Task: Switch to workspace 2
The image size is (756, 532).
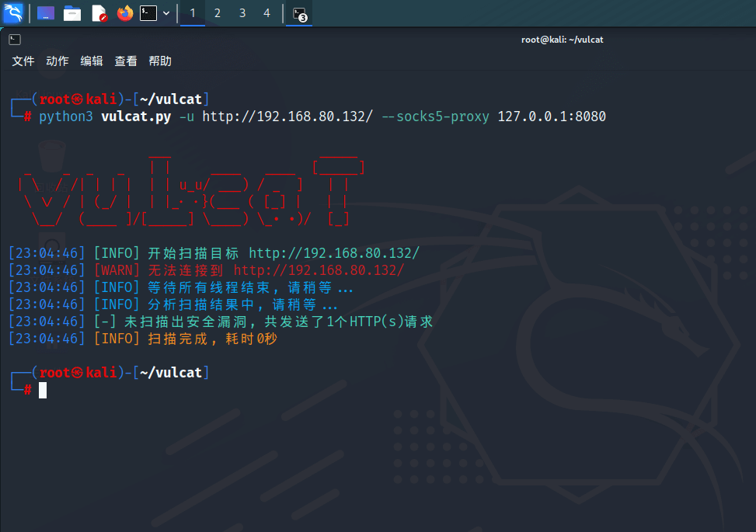Action: pos(218,13)
